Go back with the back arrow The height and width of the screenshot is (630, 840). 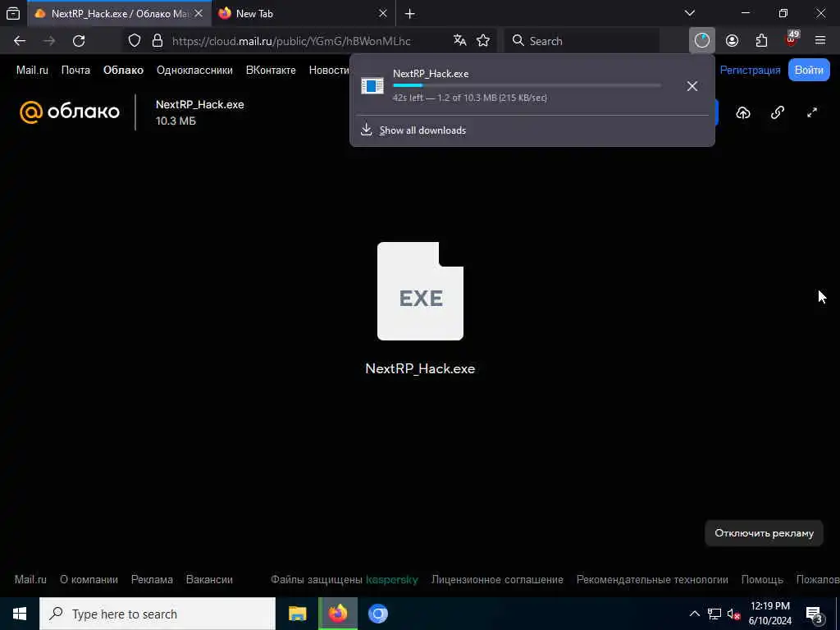(20, 41)
